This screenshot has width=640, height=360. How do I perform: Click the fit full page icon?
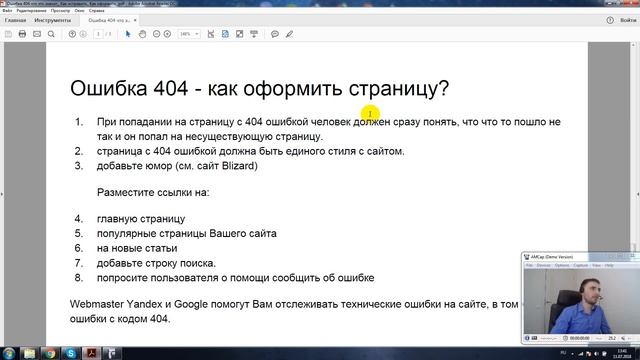(x=225, y=34)
